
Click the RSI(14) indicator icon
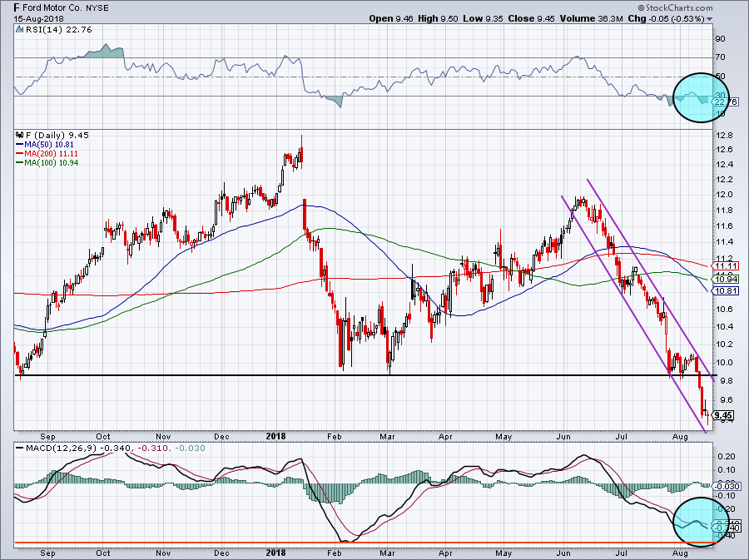[19, 30]
